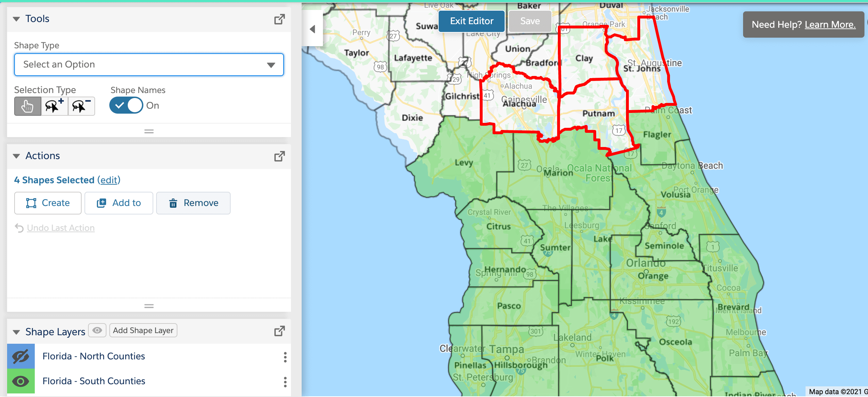The image size is (868, 397).
Task: Click the Add Shape Layer button
Action: 143,331
